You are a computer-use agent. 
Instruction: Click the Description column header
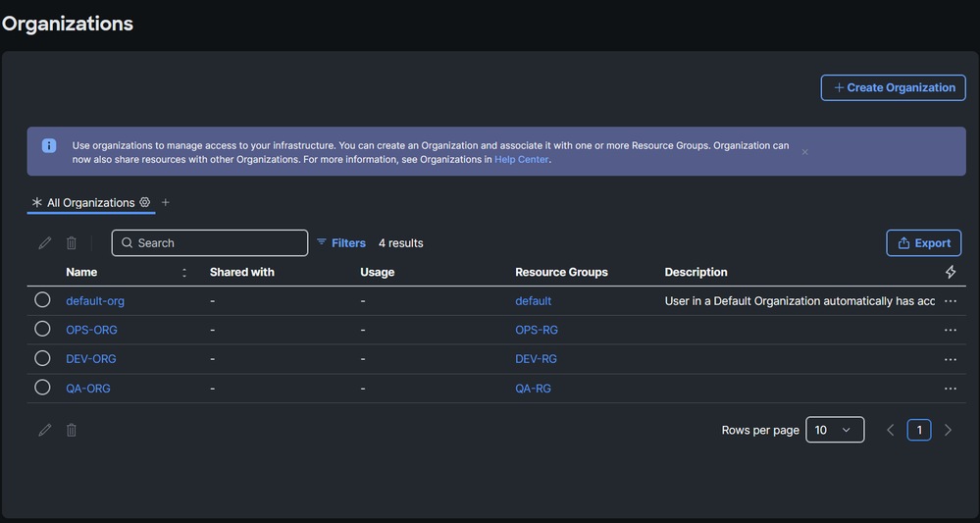click(x=696, y=273)
